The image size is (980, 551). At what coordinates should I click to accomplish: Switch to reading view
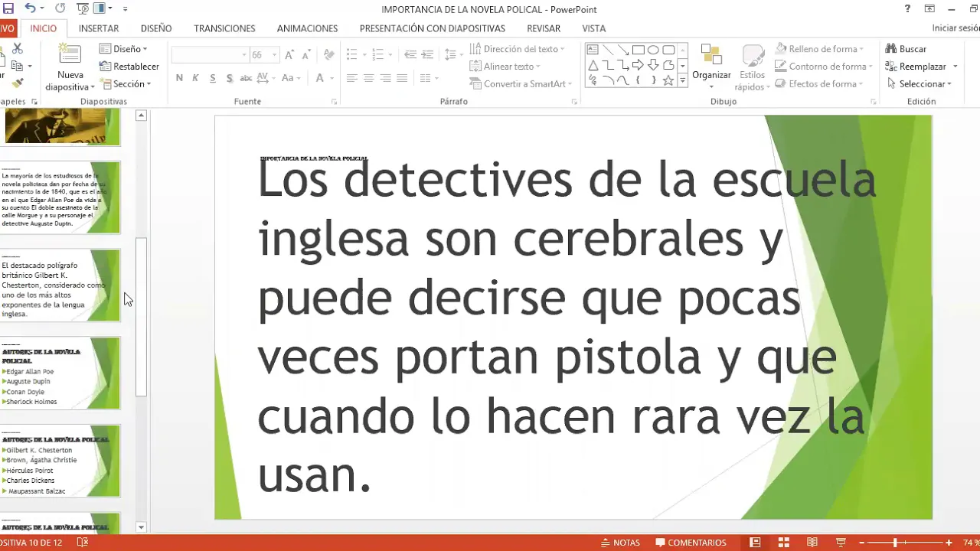(x=812, y=543)
